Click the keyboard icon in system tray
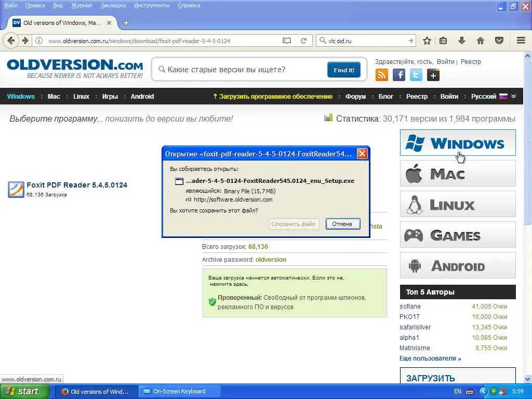This screenshot has width=532, height=399. pos(470,392)
